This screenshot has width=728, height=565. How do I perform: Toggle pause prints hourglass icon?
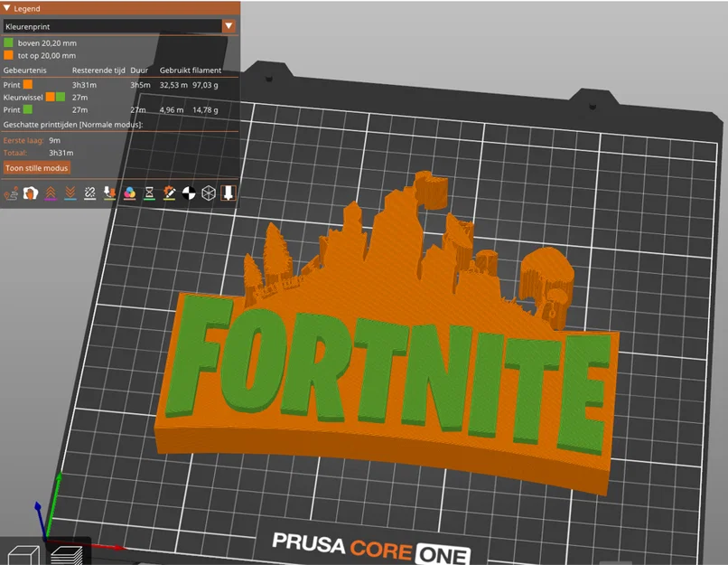click(x=150, y=193)
